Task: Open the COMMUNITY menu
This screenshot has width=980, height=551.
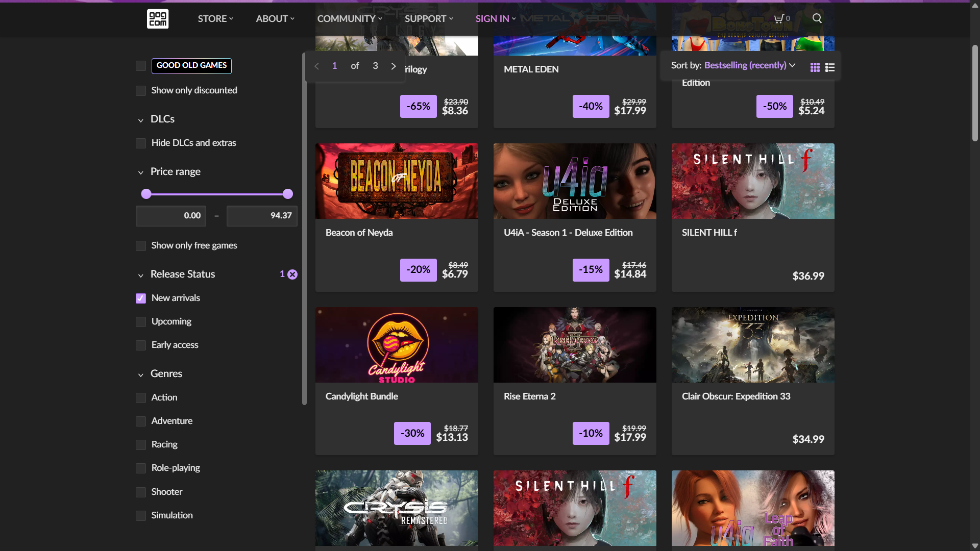Action: click(x=349, y=19)
